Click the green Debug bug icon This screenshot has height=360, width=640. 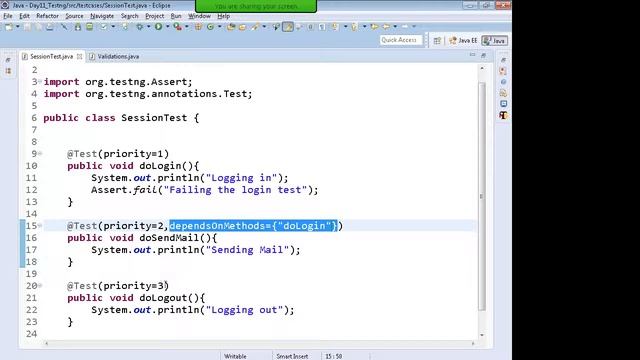(140, 27)
